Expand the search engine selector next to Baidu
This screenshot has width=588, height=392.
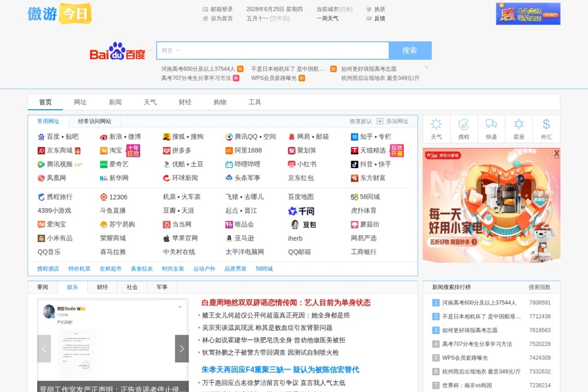point(150,50)
